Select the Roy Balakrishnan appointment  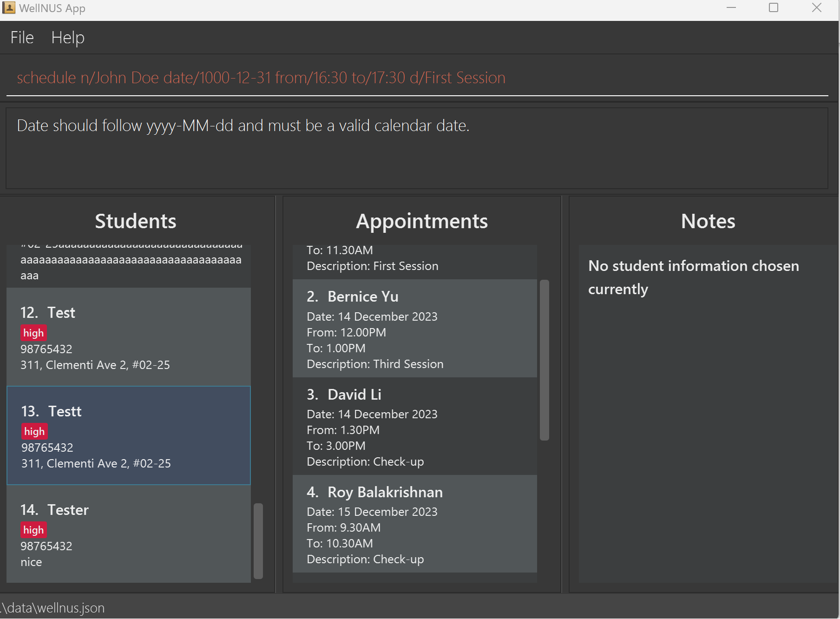(415, 524)
